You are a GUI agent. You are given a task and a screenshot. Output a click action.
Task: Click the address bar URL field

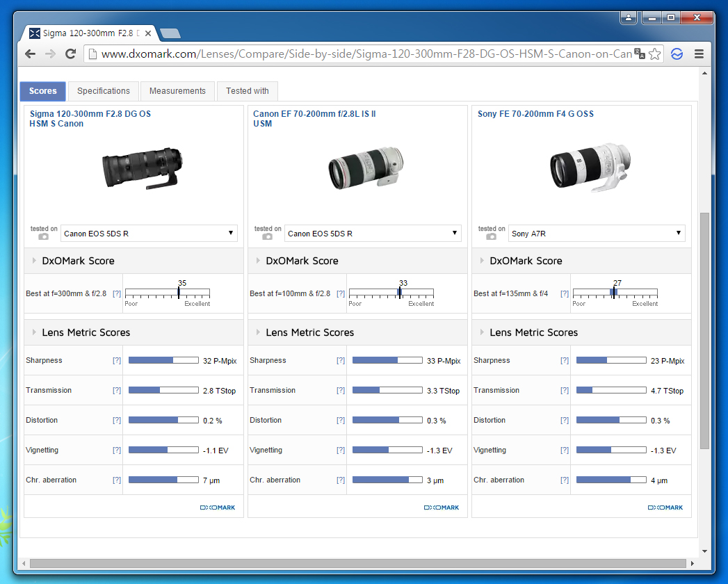click(x=367, y=54)
